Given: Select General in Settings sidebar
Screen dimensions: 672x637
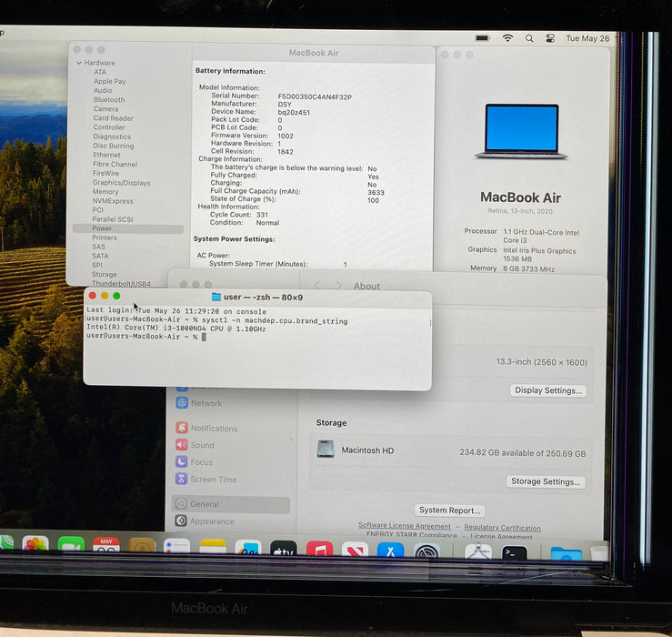Looking at the screenshot, I should pyautogui.click(x=231, y=504).
